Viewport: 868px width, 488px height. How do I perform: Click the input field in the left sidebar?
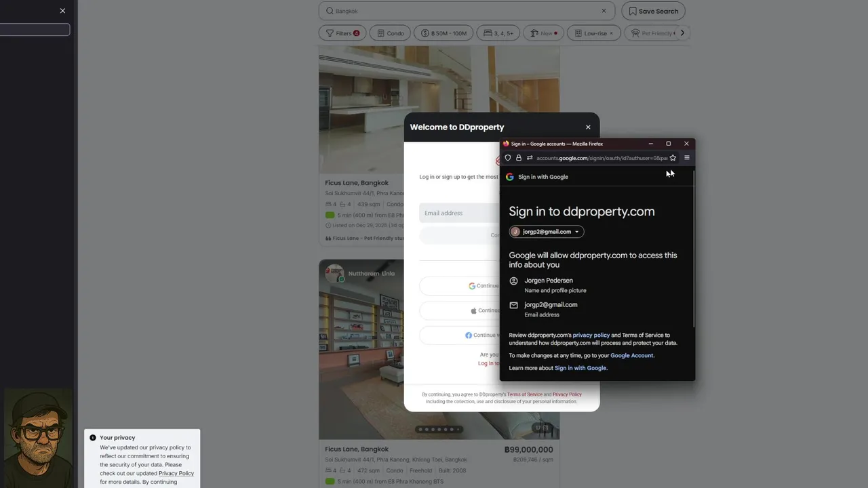click(35, 30)
